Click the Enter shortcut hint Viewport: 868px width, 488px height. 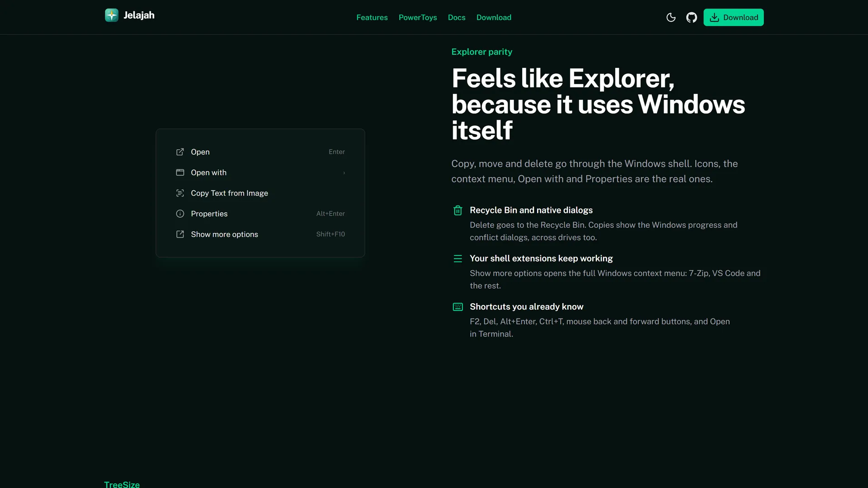coord(336,152)
